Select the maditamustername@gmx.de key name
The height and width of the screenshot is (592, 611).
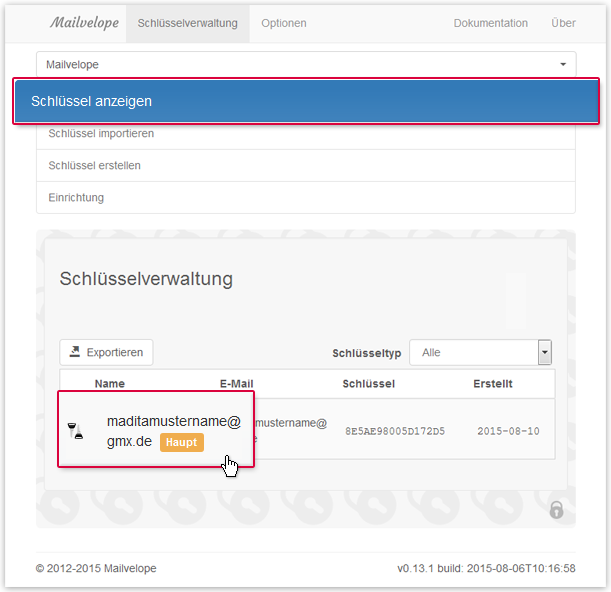pyautogui.click(x=174, y=431)
